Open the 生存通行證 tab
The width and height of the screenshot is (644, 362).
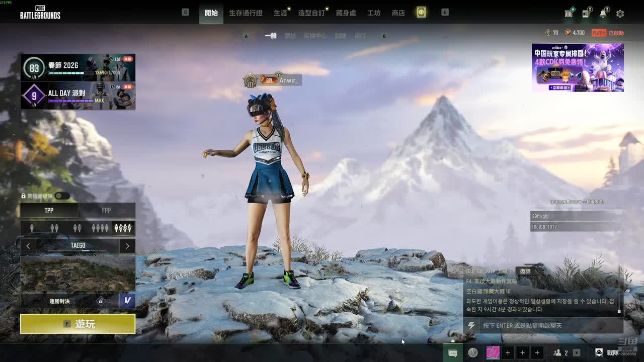246,13
